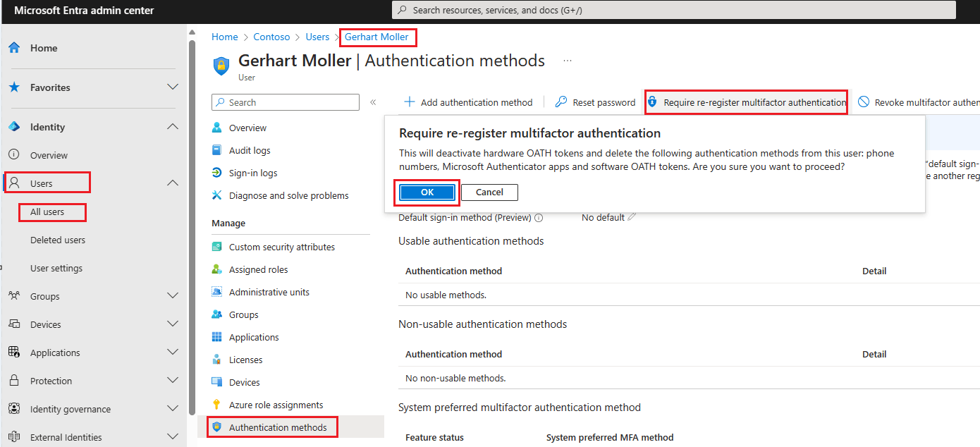The image size is (980, 447).
Task: Collapse the side menu with double-chevron icon
Action: point(373,102)
